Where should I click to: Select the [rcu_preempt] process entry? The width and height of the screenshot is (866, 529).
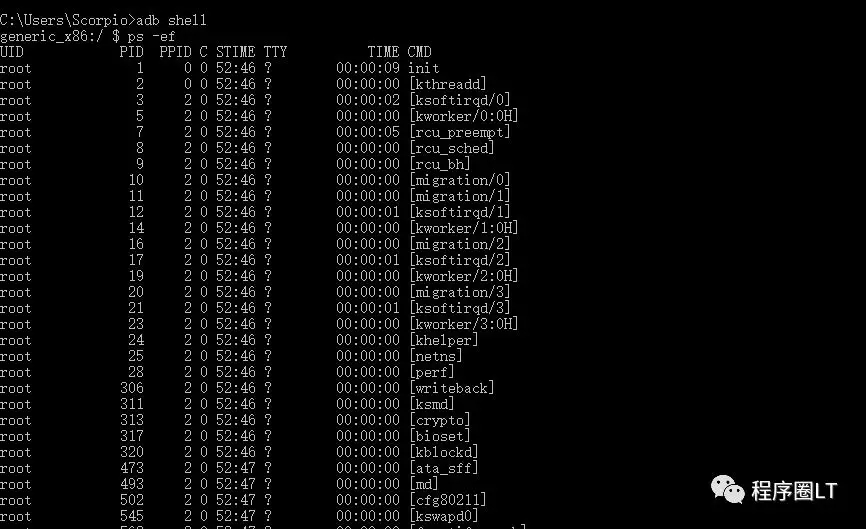[460, 132]
